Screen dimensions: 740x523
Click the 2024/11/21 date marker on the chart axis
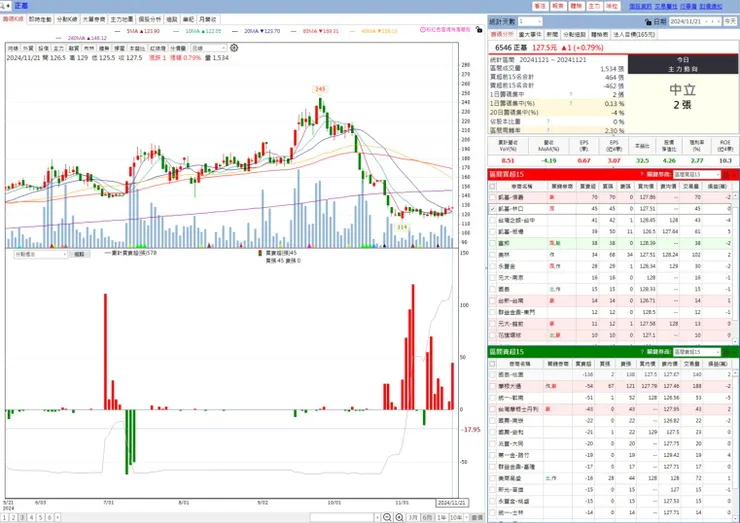coord(452,503)
